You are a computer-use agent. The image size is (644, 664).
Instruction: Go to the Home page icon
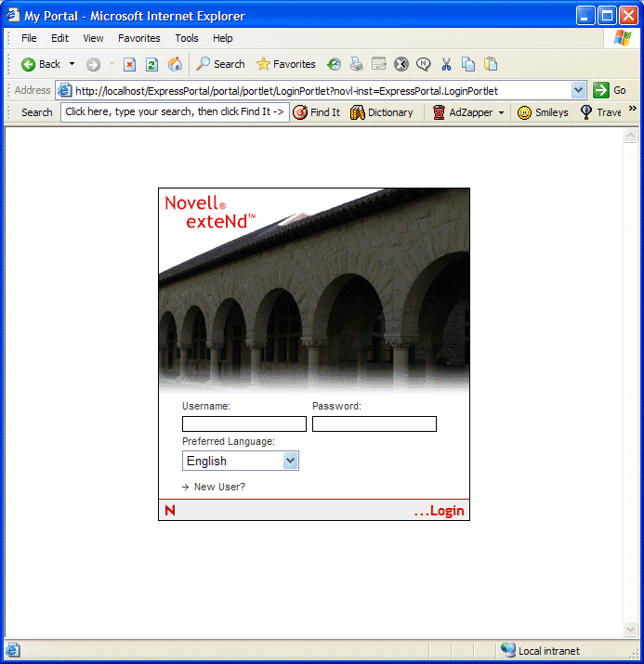(175, 64)
